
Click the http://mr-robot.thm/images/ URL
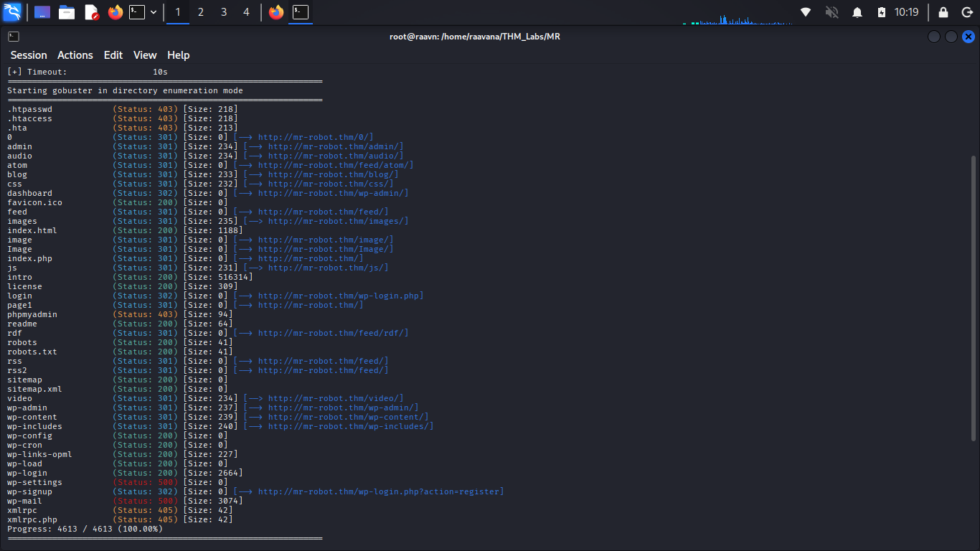click(x=338, y=221)
